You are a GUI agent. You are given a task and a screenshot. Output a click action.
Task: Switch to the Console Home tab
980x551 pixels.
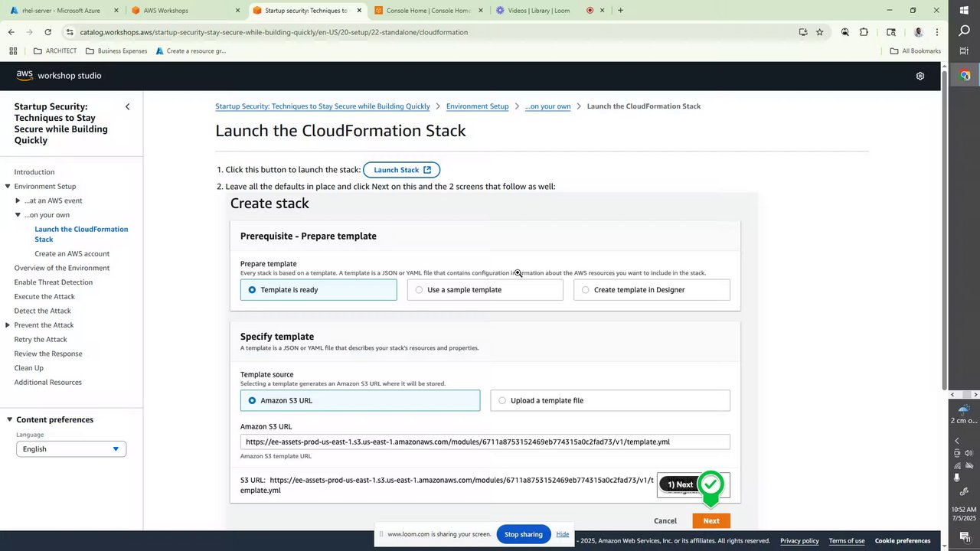(427, 11)
